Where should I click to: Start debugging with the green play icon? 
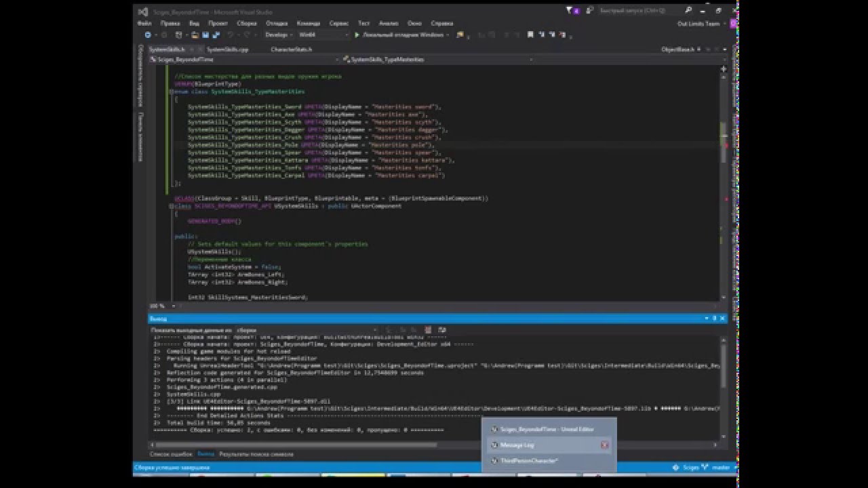pos(357,35)
